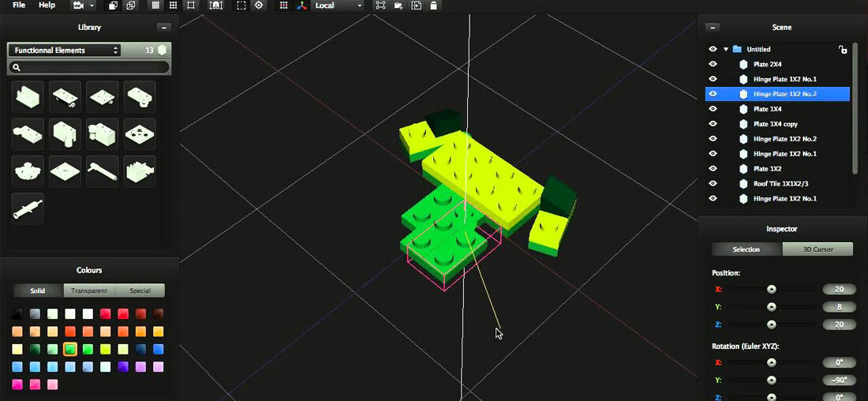
Task: Open the camera dropdown arrow
Action: [x=92, y=6]
